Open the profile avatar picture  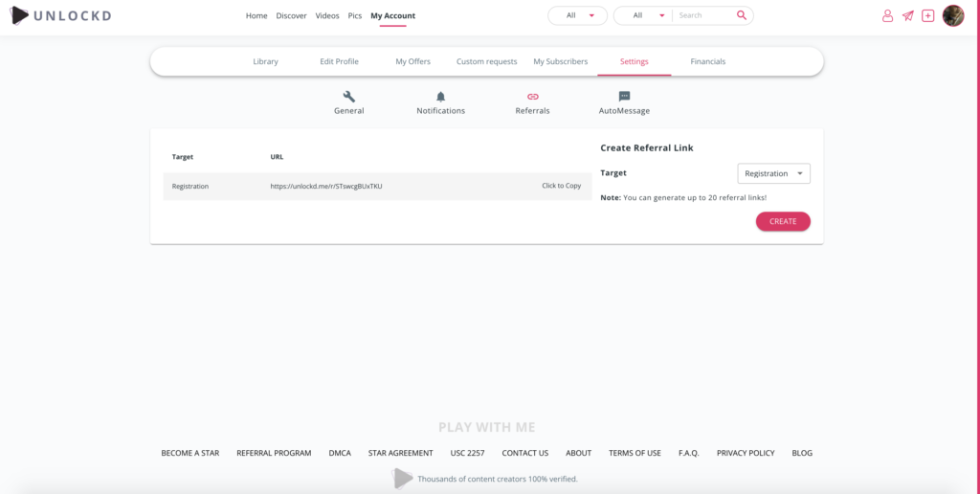click(953, 15)
